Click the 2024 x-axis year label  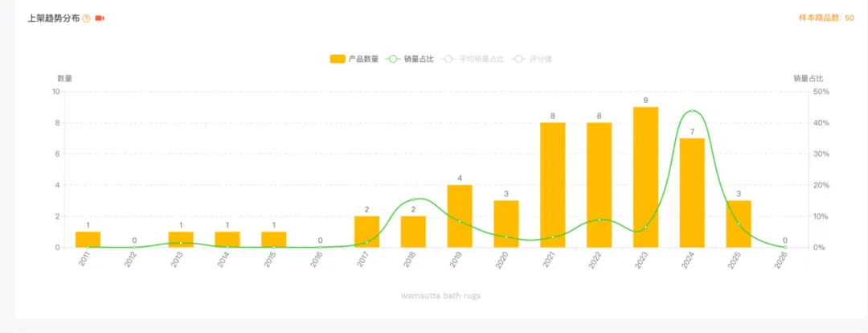(x=689, y=259)
